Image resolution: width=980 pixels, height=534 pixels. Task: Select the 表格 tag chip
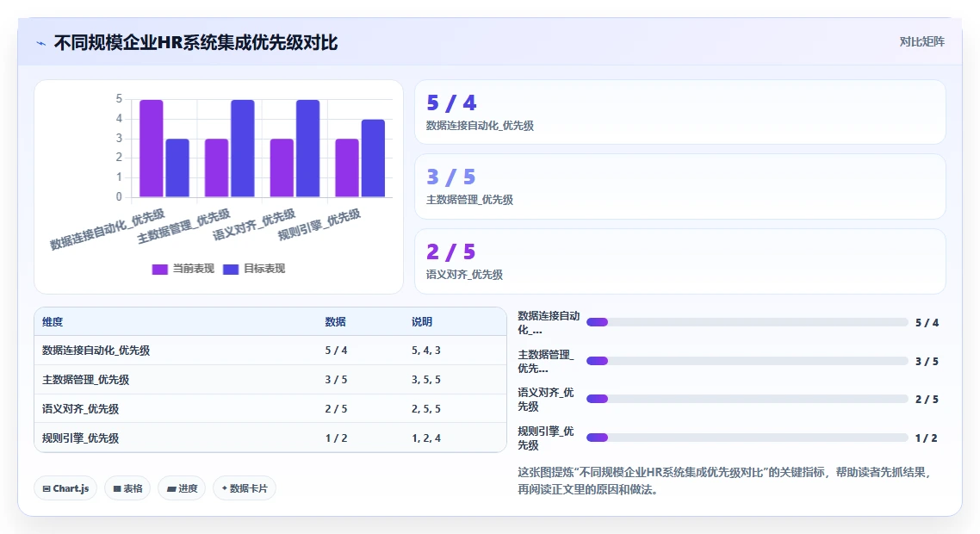(x=127, y=488)
